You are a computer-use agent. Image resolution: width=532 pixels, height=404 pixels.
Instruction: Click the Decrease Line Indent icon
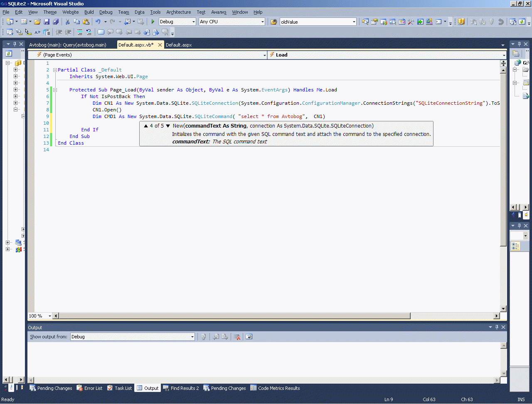pos(59,32)
